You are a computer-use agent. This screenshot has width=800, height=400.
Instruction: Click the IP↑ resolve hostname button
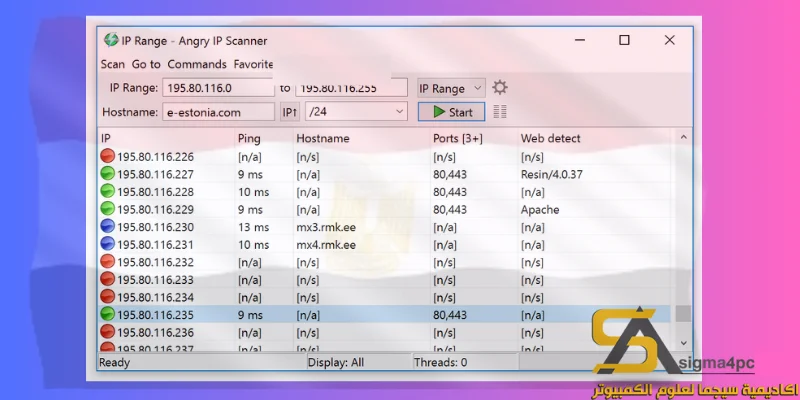pyautogui.click(x=290, y=112)
